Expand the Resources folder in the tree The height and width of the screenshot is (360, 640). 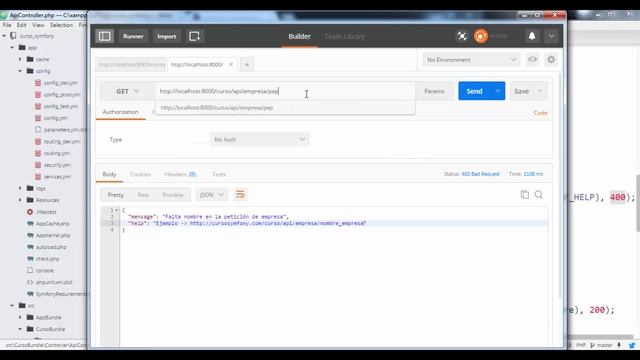[x=20, y=200]
